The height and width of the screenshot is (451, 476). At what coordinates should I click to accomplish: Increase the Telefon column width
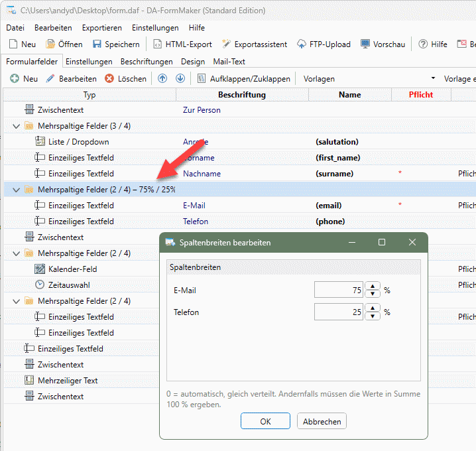[x=373, y=308]
